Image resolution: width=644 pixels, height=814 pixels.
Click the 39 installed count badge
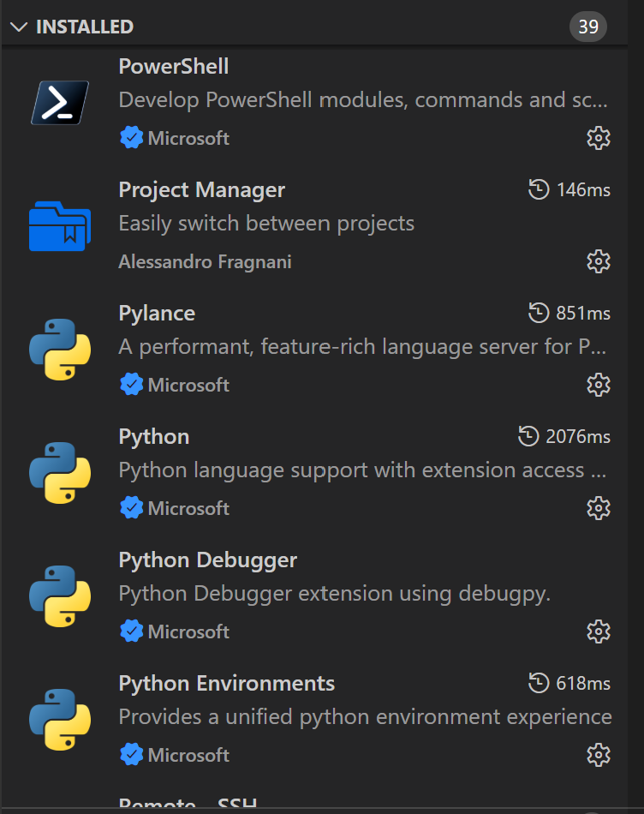(x=588, y=27)
